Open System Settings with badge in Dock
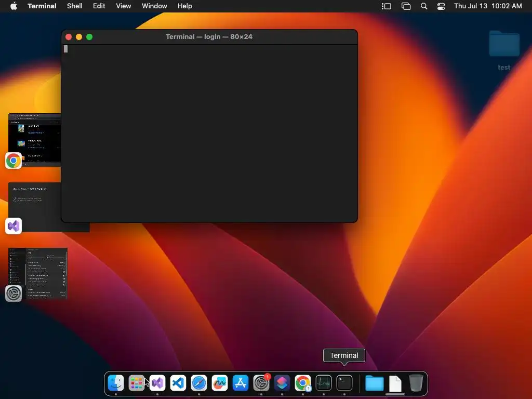This screenshot has height=399, width=532. click(x=261, y=383)
